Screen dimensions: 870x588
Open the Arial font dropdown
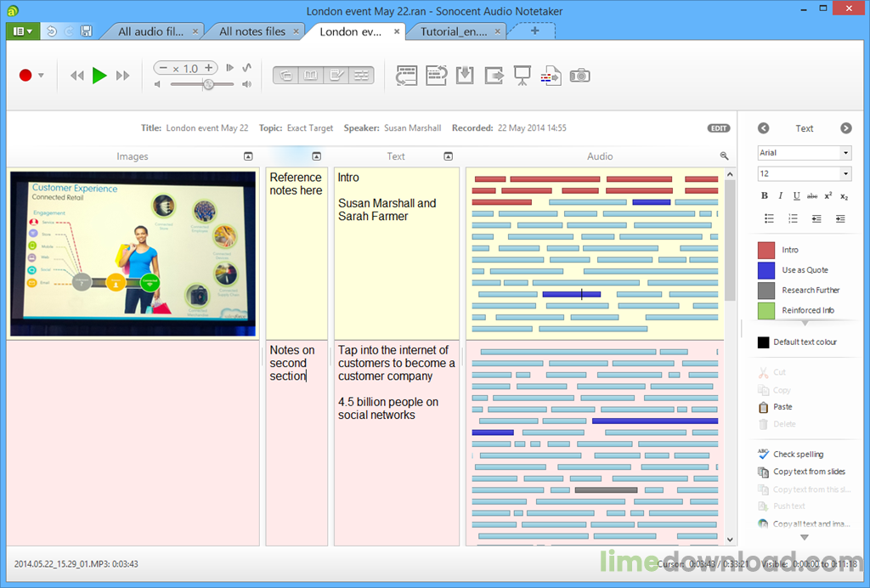[845, 153]
